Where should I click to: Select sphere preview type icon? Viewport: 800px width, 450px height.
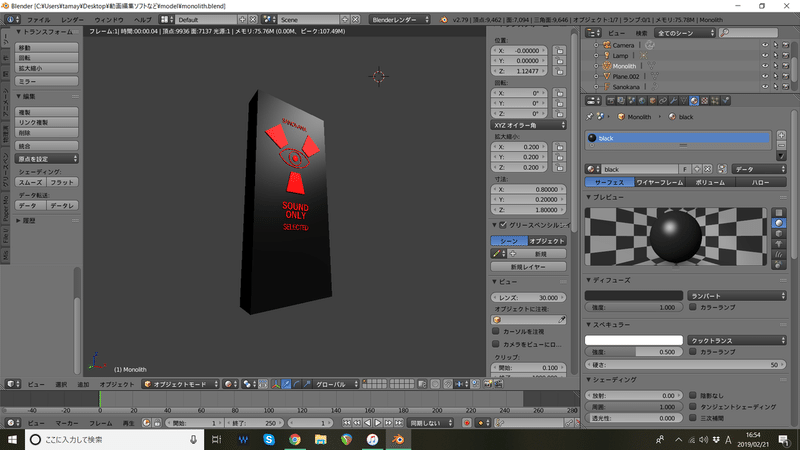point(779,223)
